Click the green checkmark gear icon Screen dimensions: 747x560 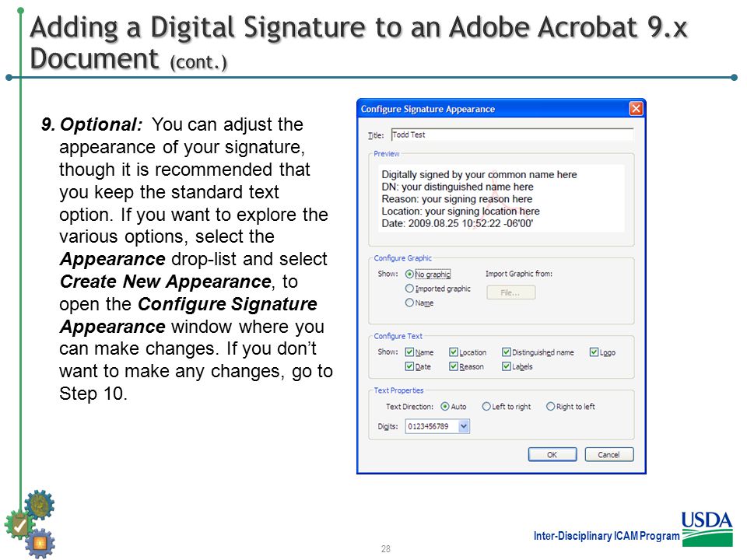pyautogui.click(x=19, y=525)
